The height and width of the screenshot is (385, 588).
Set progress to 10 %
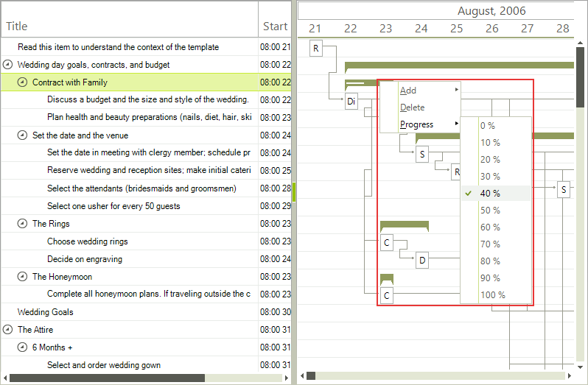495,142
